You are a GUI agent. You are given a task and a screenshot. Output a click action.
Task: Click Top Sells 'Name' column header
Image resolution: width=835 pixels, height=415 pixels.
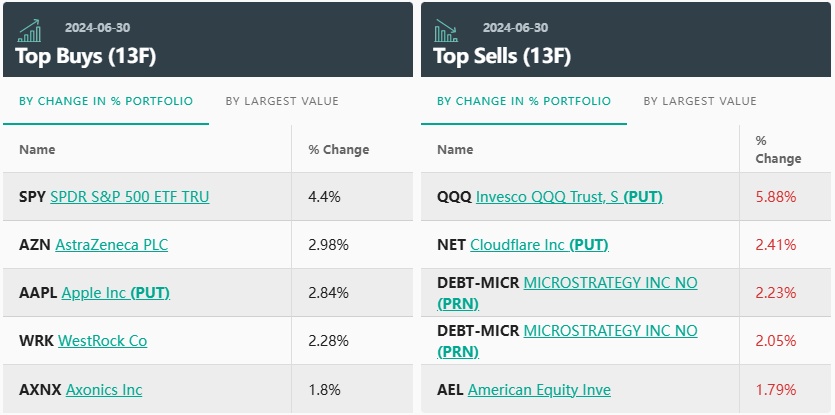455,150
